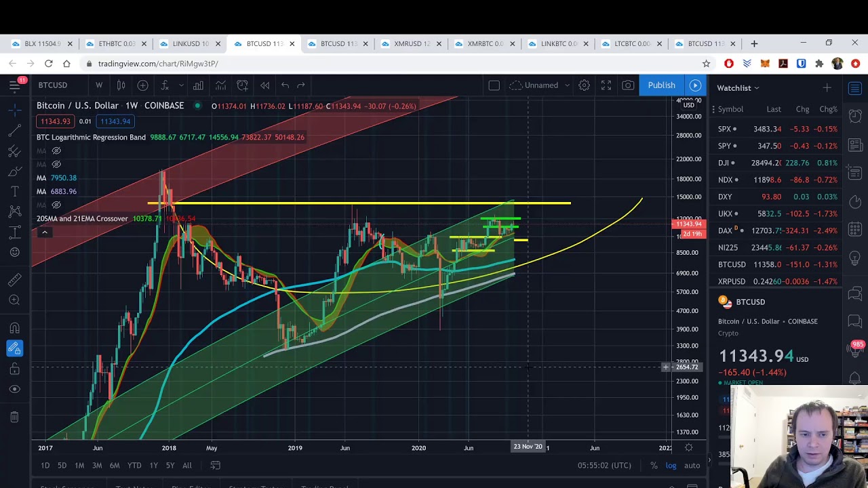The width and height of the screenshot is (868, 488).
Task: Redo the last chart action
Action: tap(301, 85)
